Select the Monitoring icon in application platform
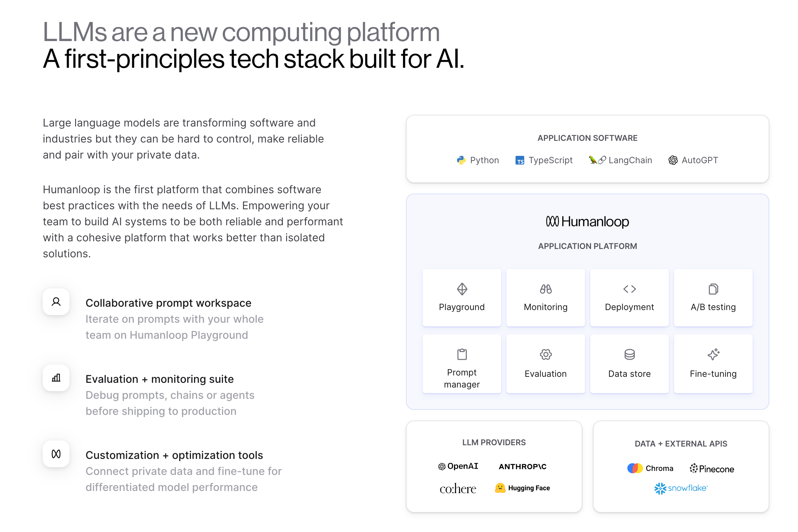This screenshot has height=532, width=798. tap(545, 290)
